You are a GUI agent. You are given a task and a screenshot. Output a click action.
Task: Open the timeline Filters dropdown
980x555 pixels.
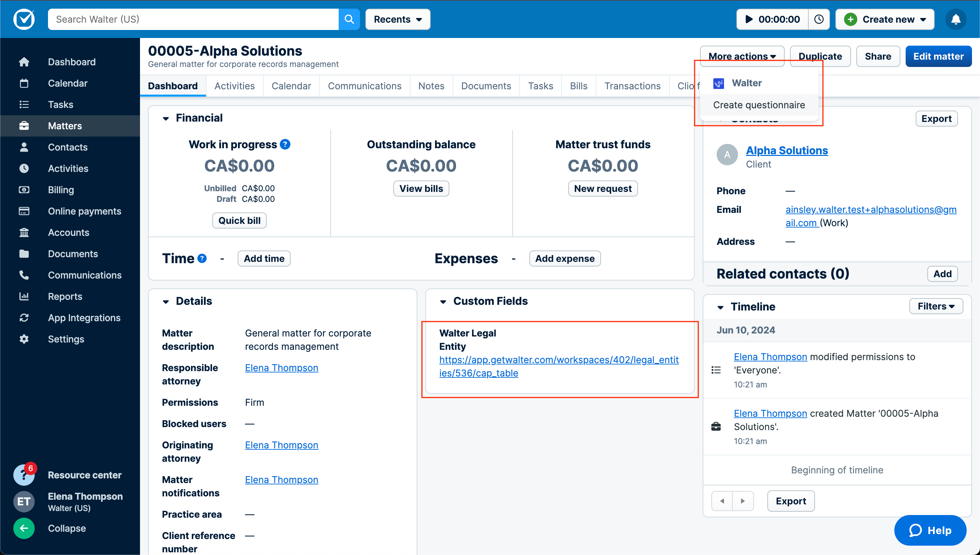tap(935, 306)
